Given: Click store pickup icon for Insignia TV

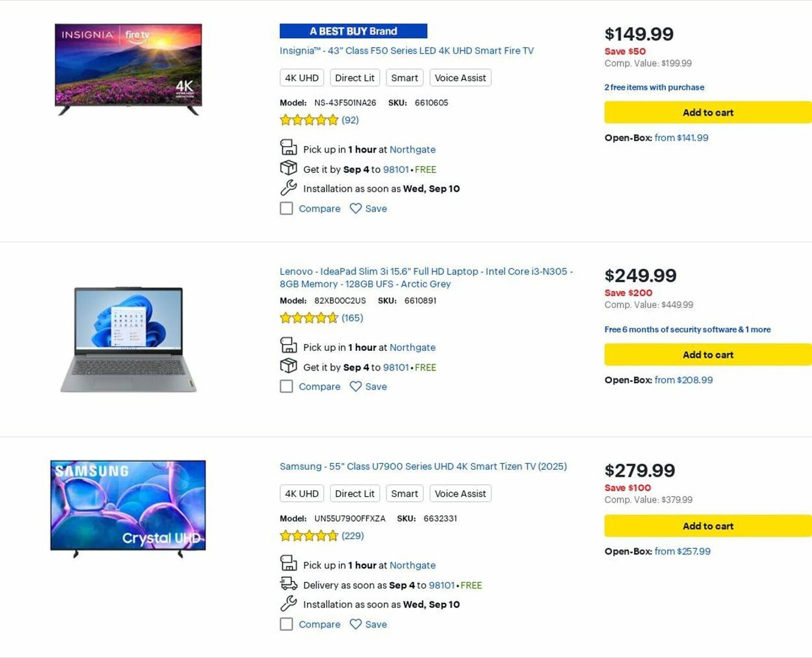Looking at the screenshot, I should point(289,147).
